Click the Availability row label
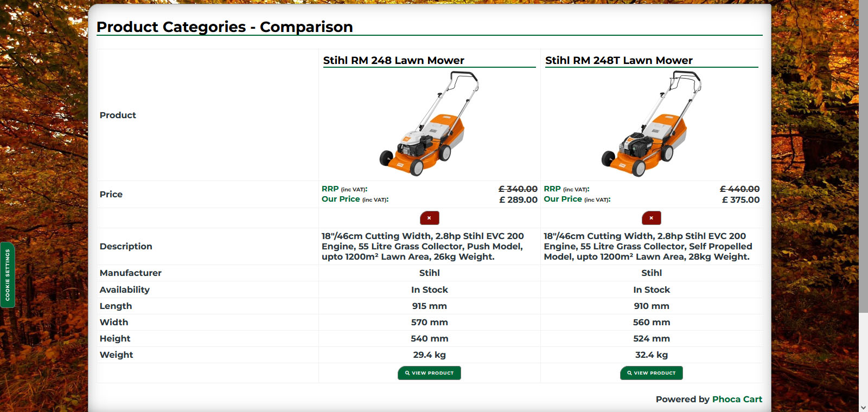Screen dimensions: 868x412 [x=125, y=290]
